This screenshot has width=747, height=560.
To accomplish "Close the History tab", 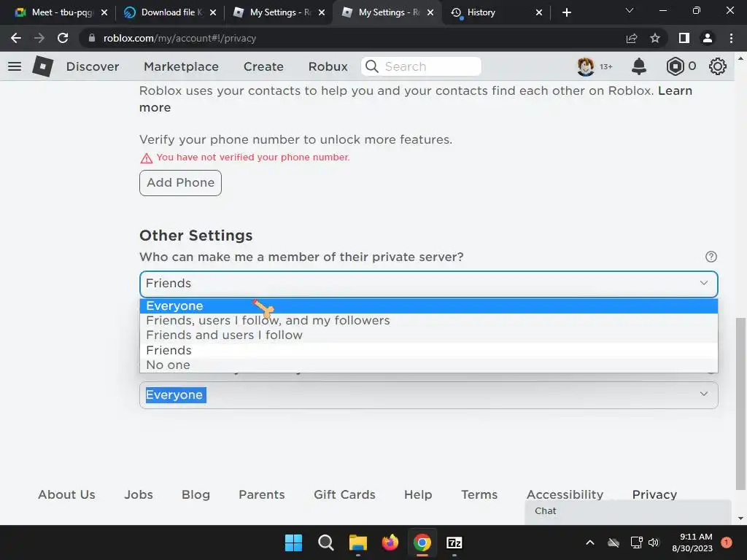I will [x=539, y=12].
